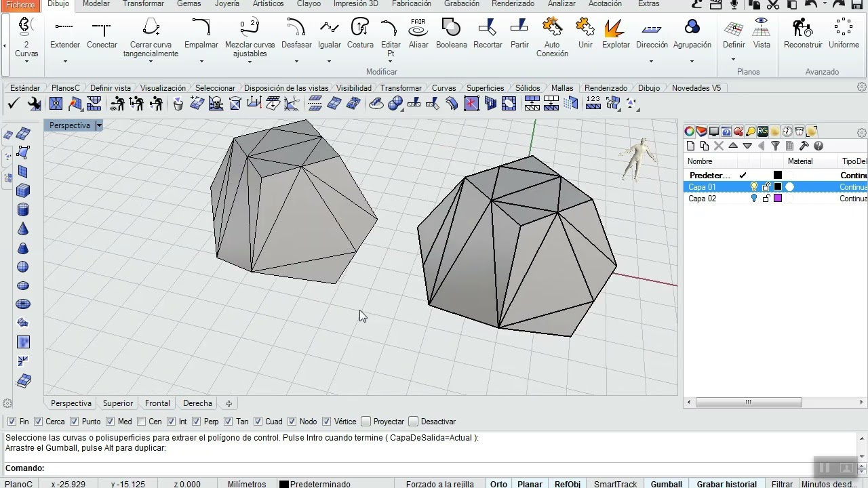Expand the 2 Curvas dropdown arrow
868x488 pixels.
[26, 62]
